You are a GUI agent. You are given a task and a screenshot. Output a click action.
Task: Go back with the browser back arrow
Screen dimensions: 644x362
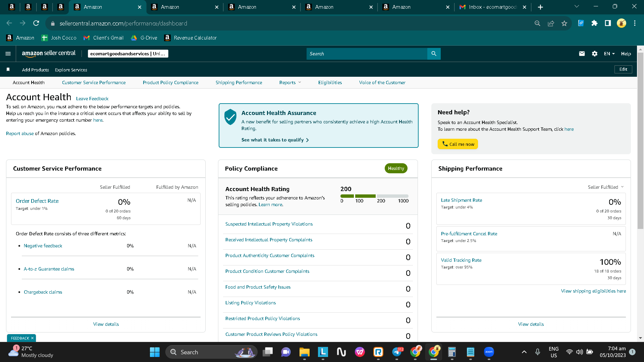coord(9,23)
